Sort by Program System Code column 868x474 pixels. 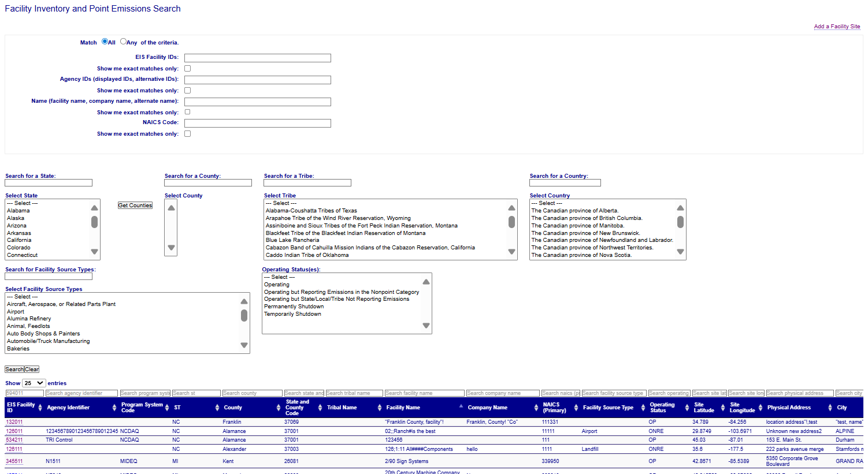pos(145,408)
